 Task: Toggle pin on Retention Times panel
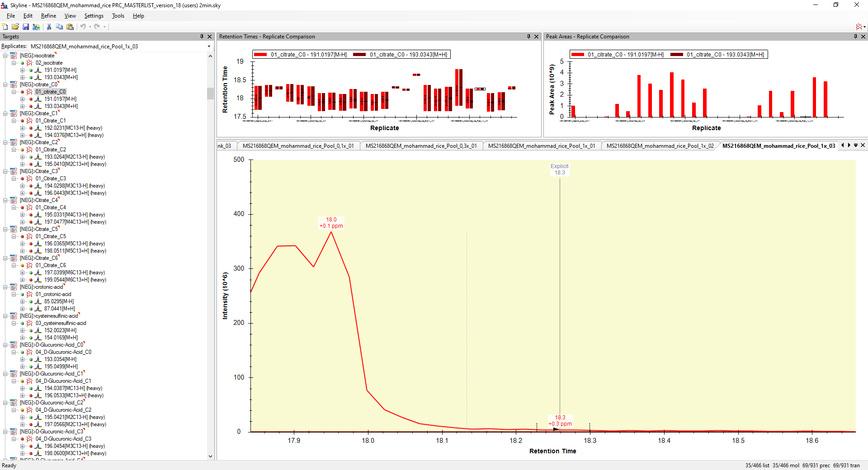tap(528, 37)
